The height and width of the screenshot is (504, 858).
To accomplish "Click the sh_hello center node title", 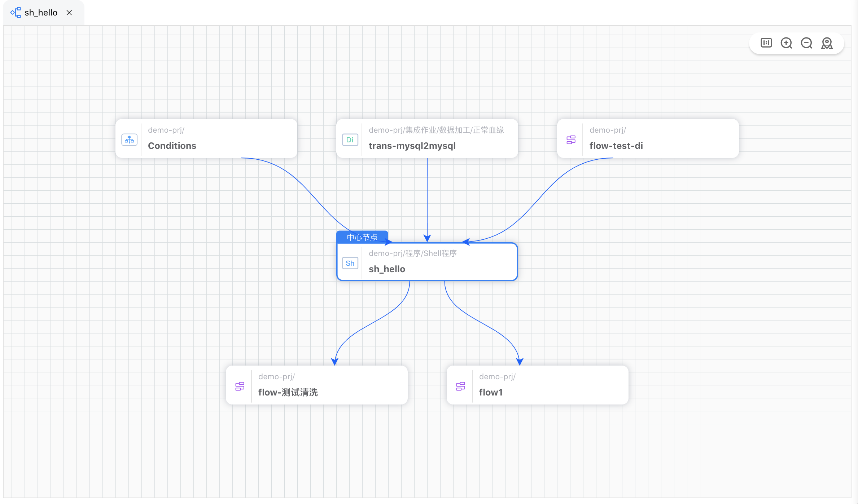I will point(387,269).
